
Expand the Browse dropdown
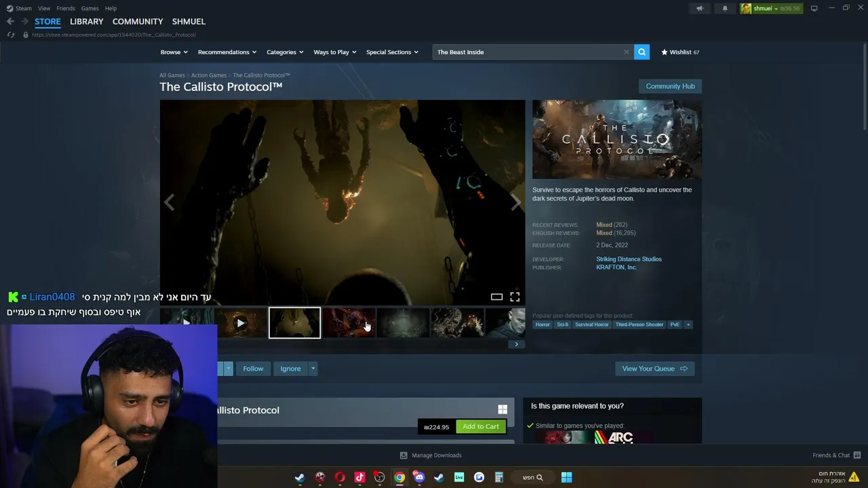coord(174,52)
